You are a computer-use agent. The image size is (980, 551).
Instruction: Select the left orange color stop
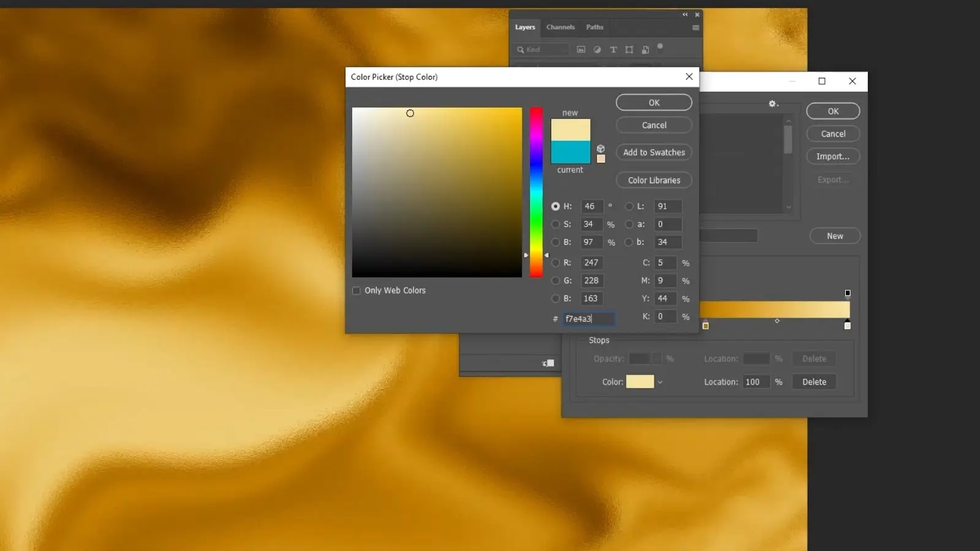click(706, 325)
